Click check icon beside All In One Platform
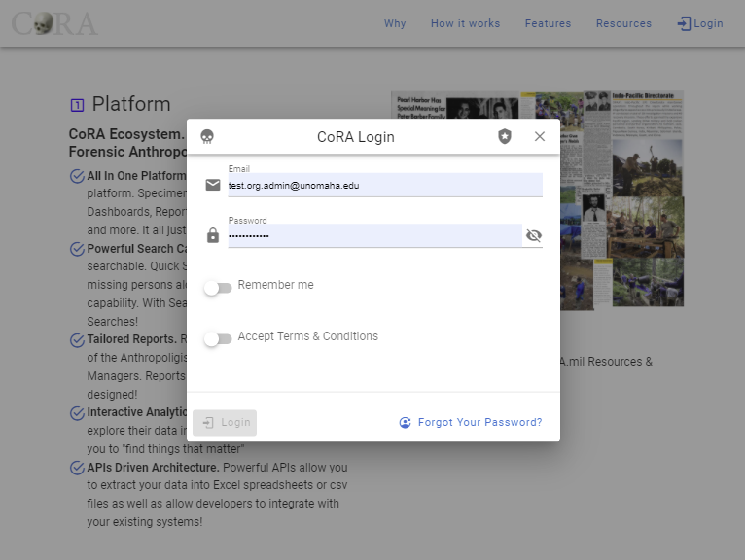 pos(77,176)
